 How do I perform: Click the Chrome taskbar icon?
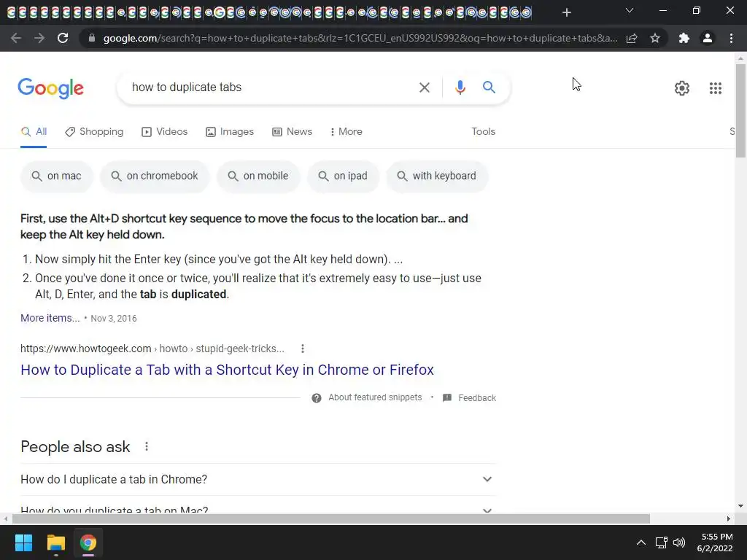[x=88, y=542]
